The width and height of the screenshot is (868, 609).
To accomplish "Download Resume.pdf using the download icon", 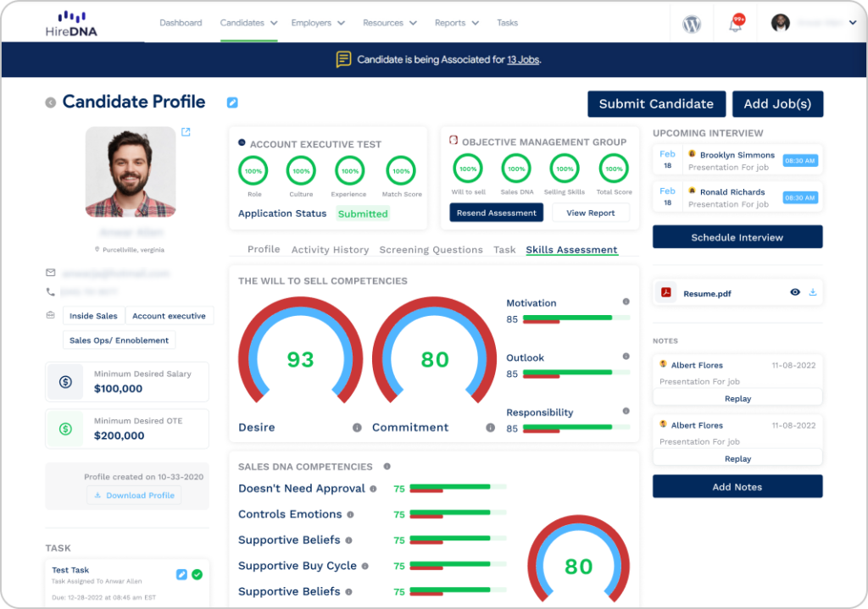I will tap(813, 292).
